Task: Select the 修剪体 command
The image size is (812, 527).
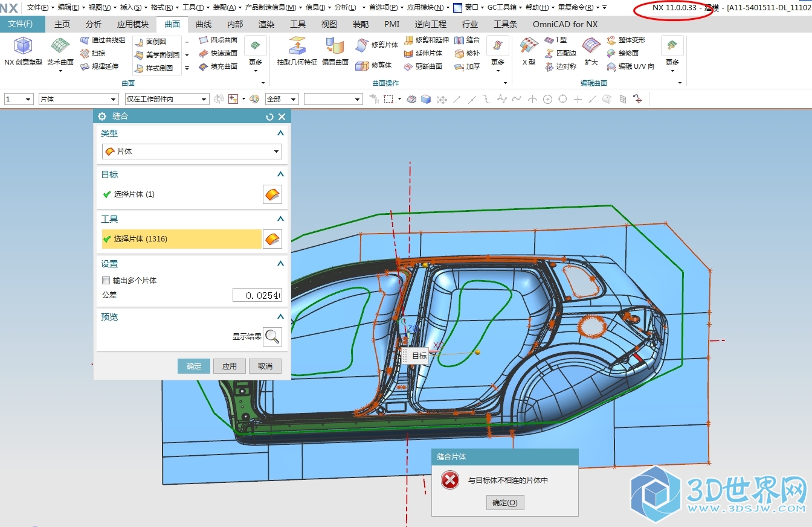Action: [373, 65]
